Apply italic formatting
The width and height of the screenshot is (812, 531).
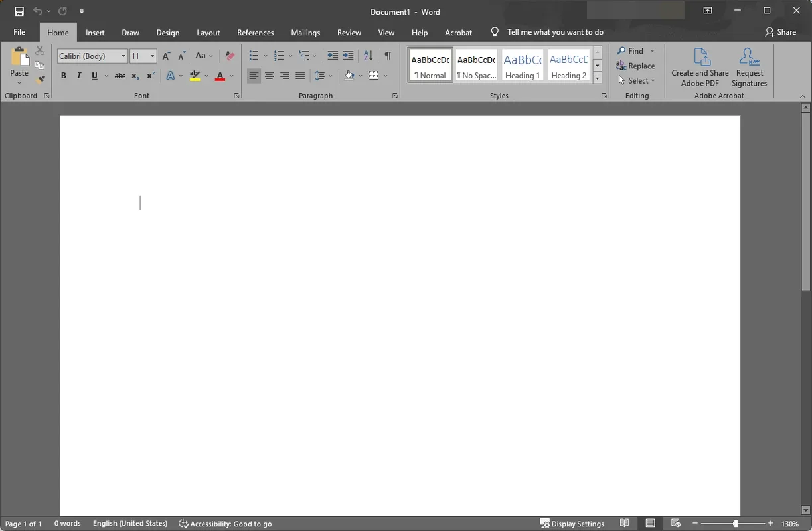[x=78, y=76]
